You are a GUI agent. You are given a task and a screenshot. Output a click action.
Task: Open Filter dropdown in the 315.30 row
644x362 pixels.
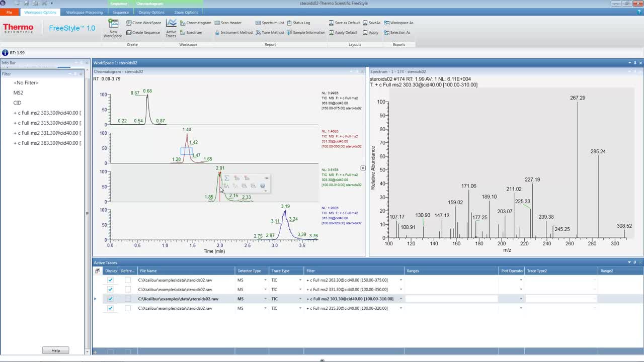click(x=401, y=308)
